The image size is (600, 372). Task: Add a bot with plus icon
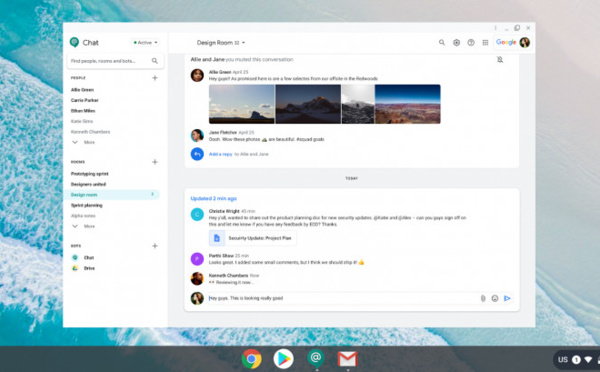[155, 246]
